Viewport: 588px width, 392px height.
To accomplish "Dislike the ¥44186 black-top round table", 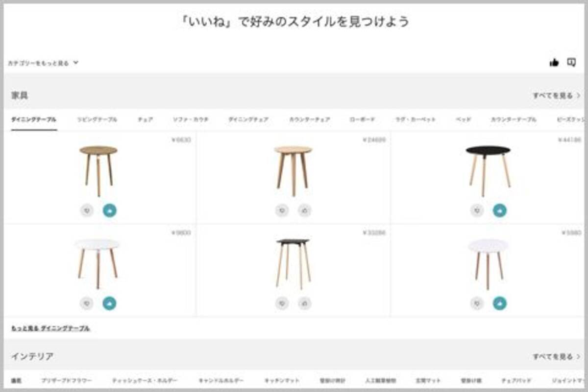I will 477,210.
